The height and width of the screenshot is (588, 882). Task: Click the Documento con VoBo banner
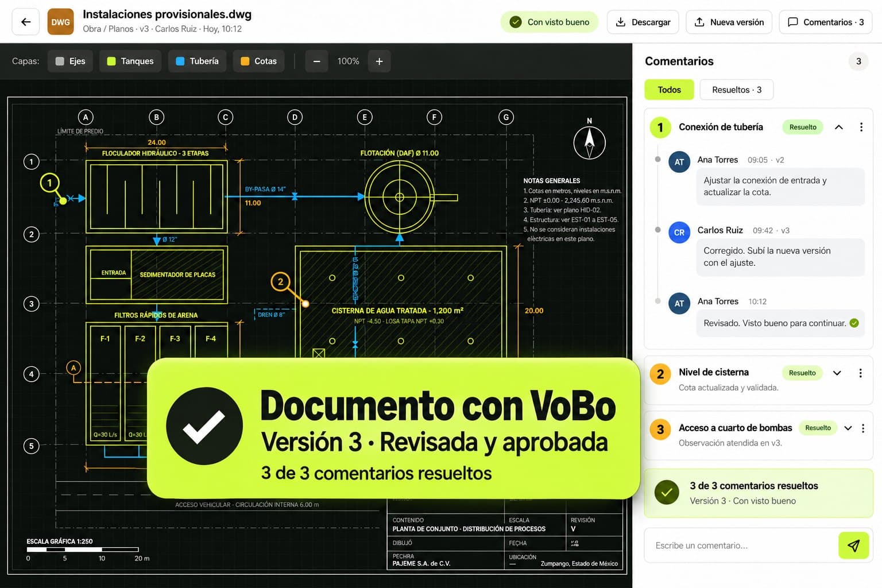point(393,428)
